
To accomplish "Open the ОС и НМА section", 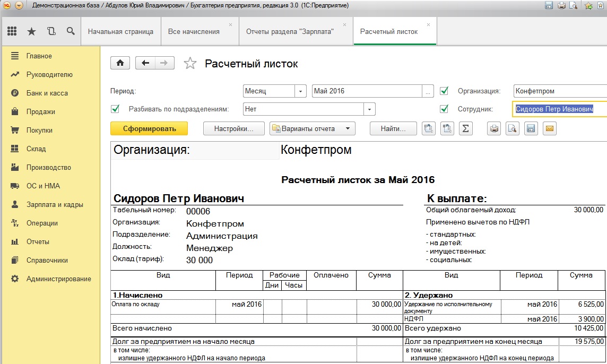I will [x=50, y=186].
